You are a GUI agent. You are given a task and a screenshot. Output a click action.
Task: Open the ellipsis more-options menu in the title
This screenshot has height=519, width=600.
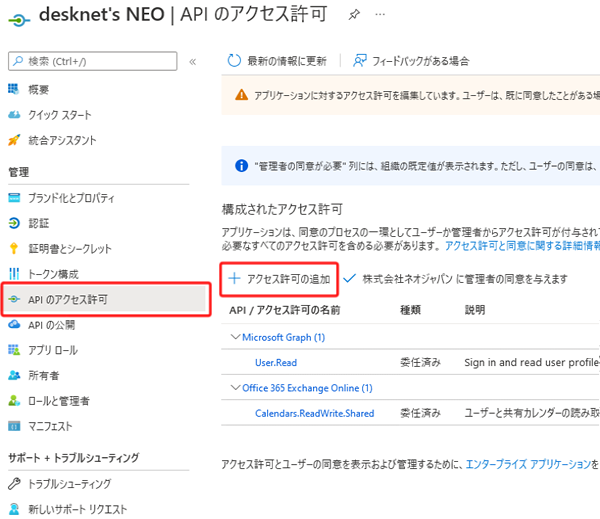point(380,15)
